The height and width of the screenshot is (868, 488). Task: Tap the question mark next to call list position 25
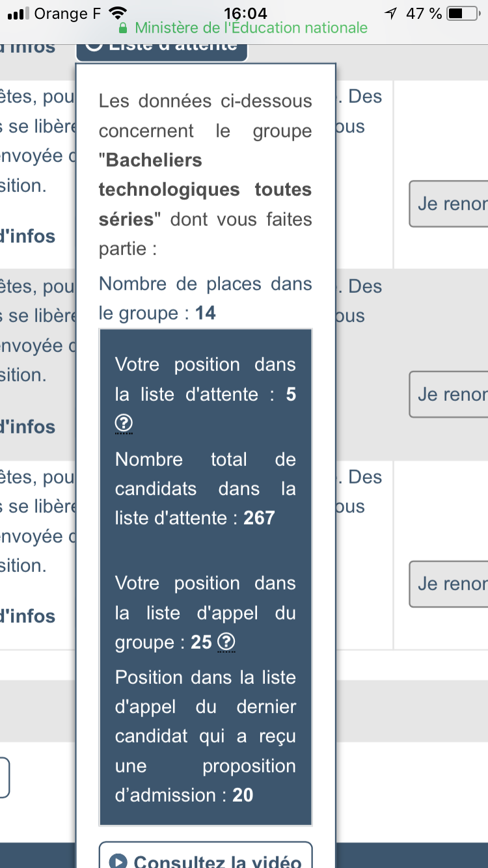tap(226, 642)
